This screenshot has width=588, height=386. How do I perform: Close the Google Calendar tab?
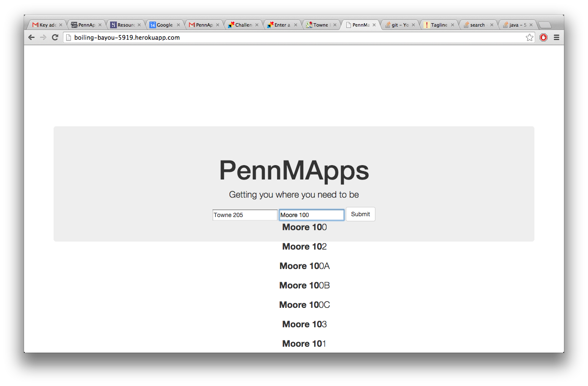pos(178,25)
